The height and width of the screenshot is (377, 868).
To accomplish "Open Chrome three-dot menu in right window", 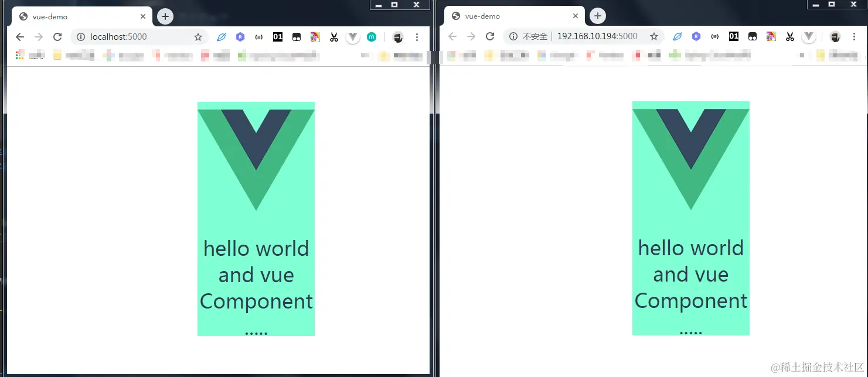I will tap(854, 36).
